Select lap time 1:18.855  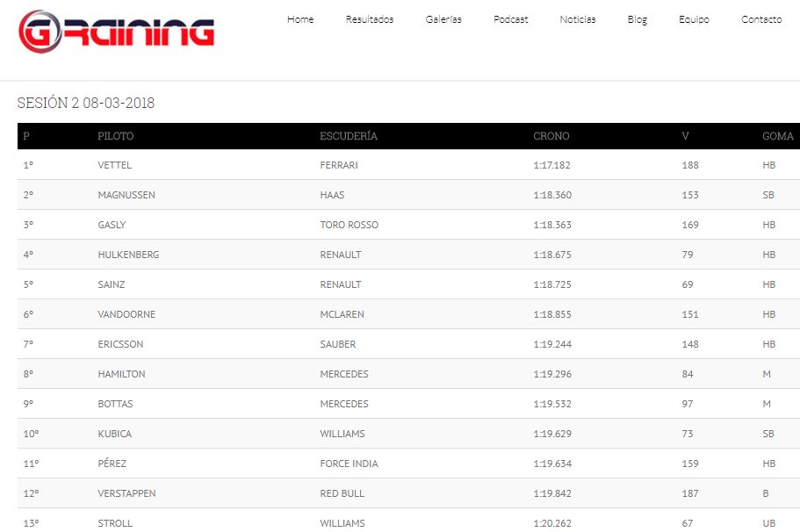552,314
